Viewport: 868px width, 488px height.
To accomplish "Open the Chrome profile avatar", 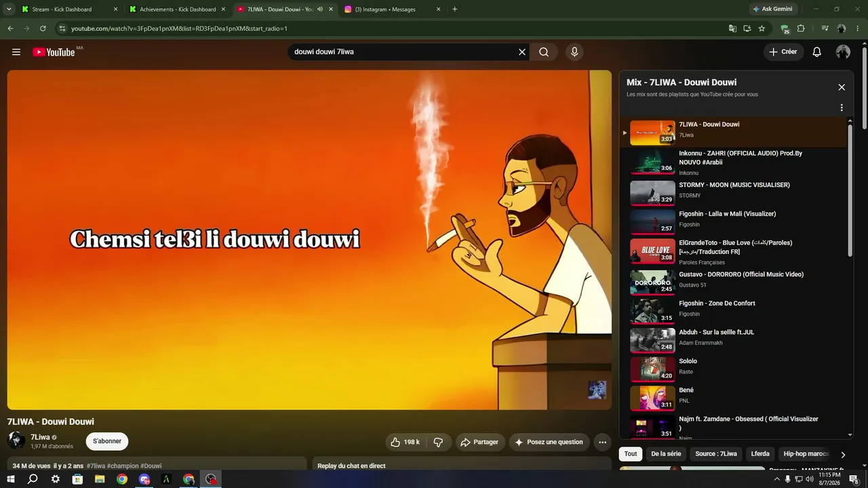I will point(842,28).
